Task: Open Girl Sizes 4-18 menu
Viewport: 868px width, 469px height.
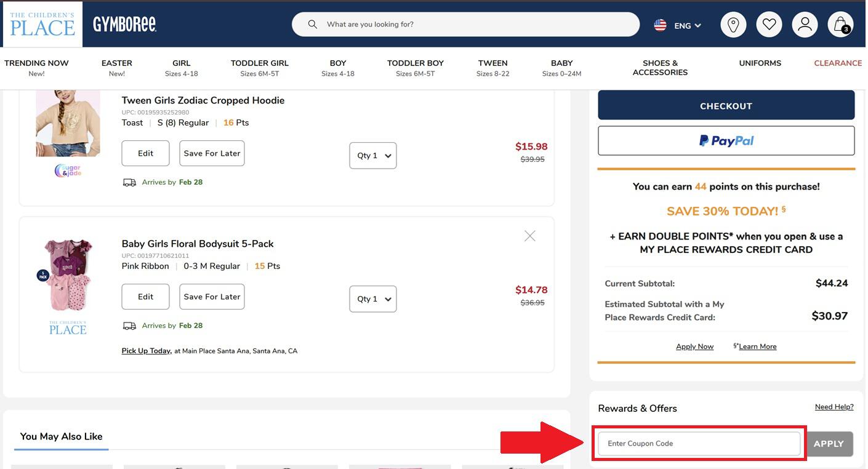Action: tap(182, 68)
